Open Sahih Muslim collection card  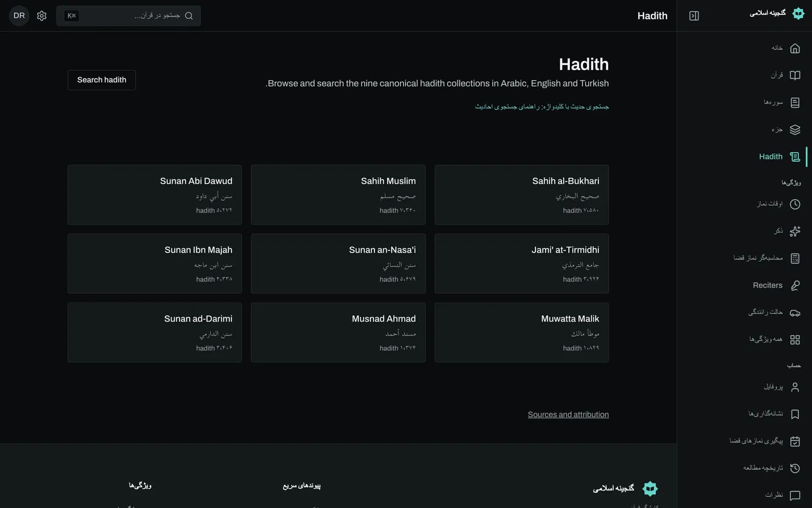click(x=338, y=195)
